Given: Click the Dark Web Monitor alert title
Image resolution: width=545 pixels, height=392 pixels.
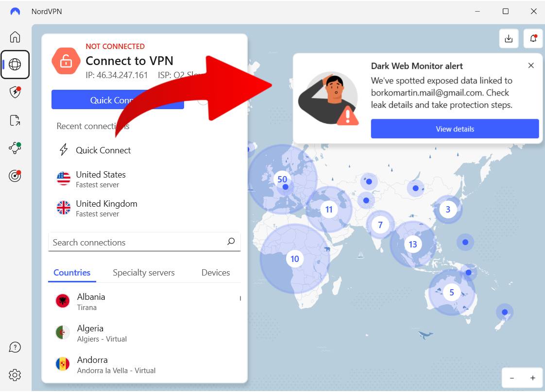Looking at the screenshot, I should pos(417,66).
